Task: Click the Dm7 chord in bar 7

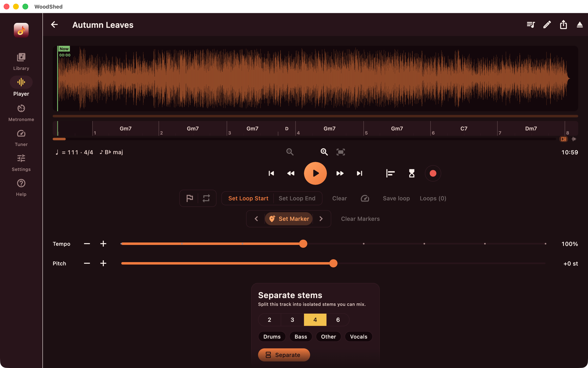Action: click(x=531, y=129)
